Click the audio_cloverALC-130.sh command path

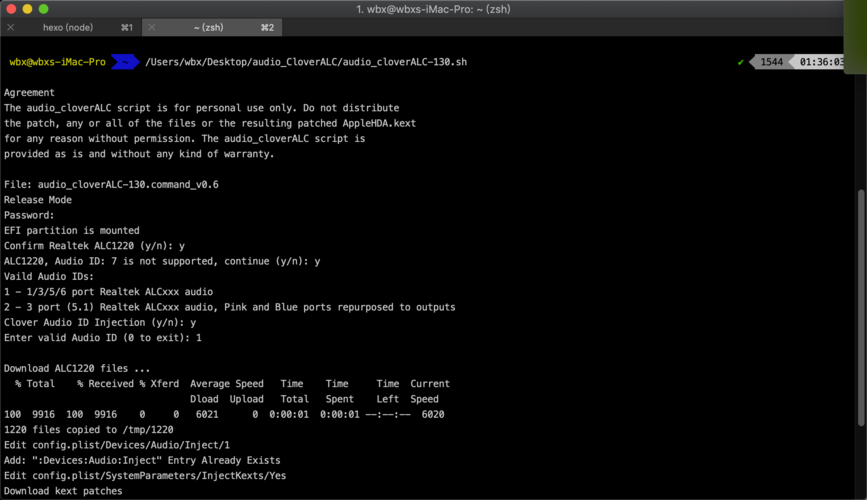coord(305,62)
